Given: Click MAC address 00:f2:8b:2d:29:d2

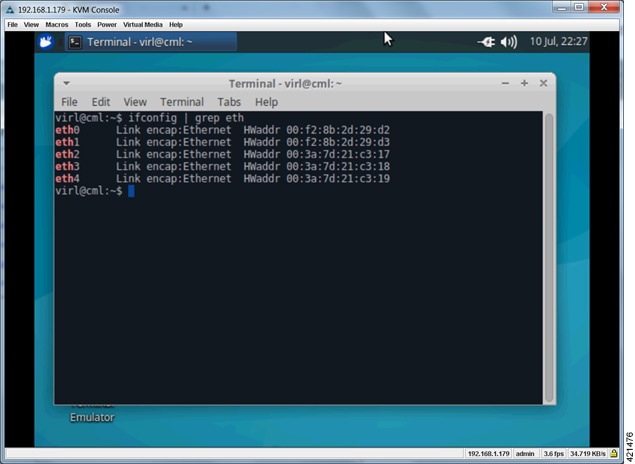Looking at the screenshot, I should 338,130.
